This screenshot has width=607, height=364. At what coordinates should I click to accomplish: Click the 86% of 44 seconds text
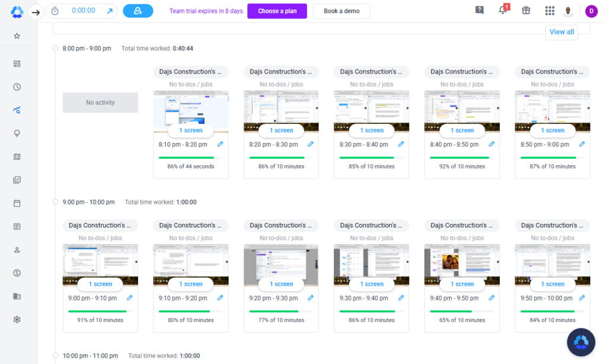[x=191, y=167]
